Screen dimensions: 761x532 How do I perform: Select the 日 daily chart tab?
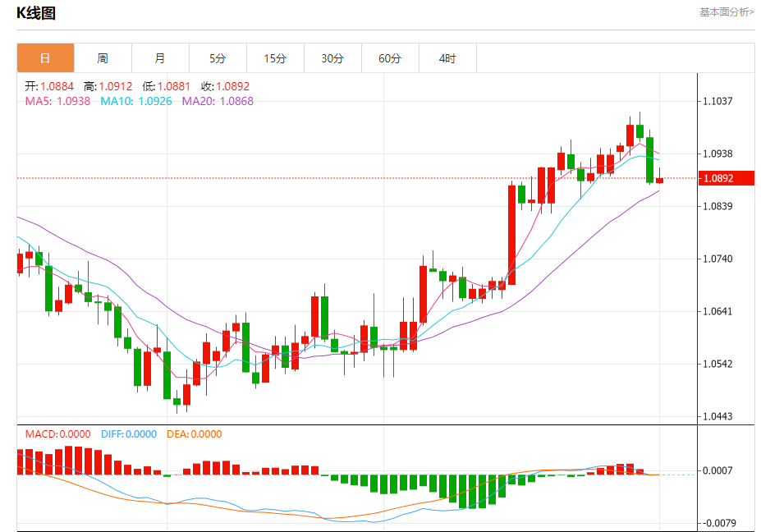[x=46, y=58]
